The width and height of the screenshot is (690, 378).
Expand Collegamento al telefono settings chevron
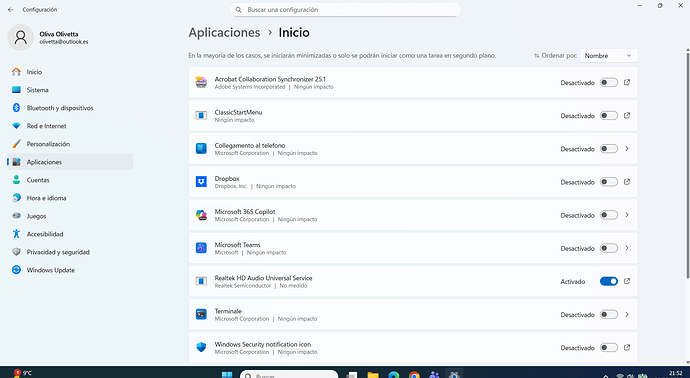pos(627,149)
